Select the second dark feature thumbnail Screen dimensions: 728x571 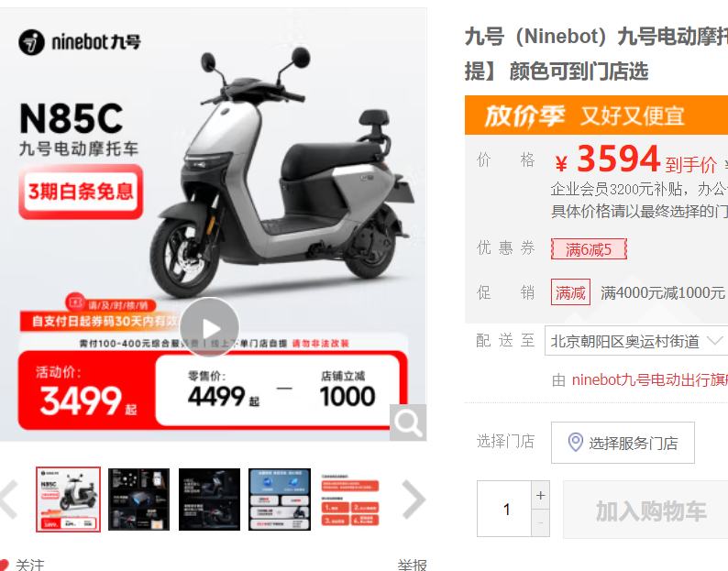[138, 500]
